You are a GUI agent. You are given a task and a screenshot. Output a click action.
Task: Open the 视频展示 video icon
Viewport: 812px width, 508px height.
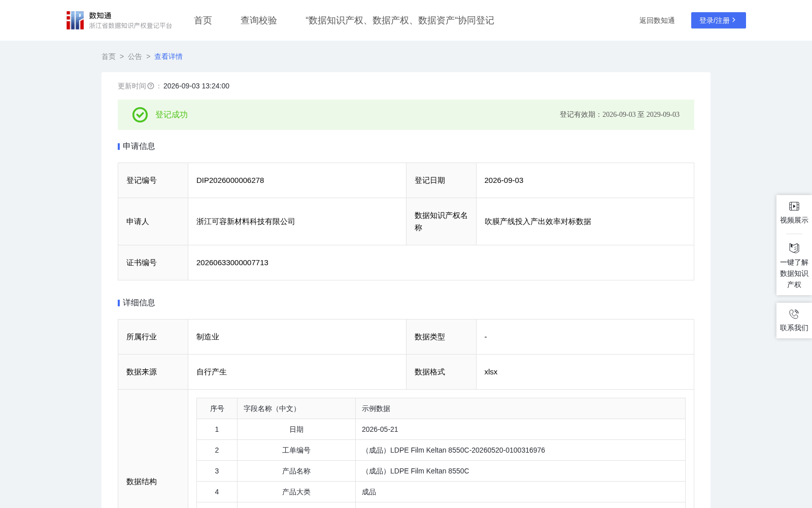794,206
